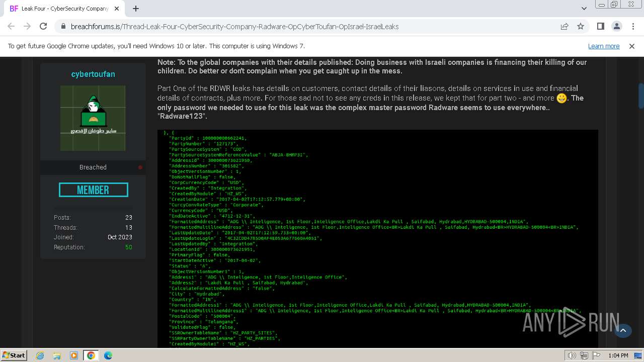This screenshot has width=644, height=362.
Task: Click the smiley emoji in post
Action: coord(561,98)
